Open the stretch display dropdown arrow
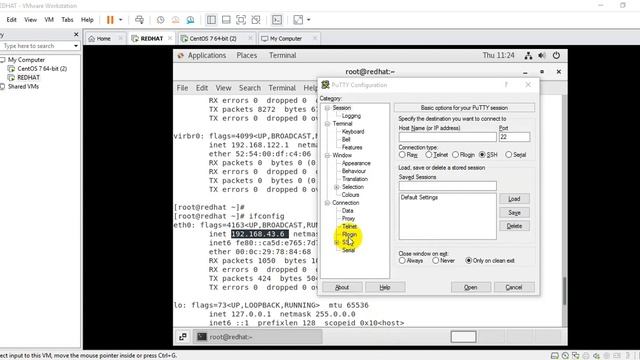 [309, 20]
